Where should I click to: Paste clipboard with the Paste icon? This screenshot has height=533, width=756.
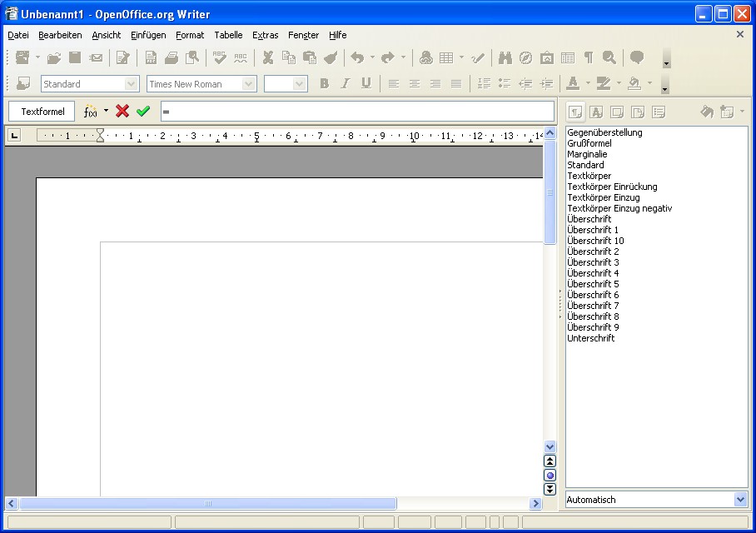[310, 58]
